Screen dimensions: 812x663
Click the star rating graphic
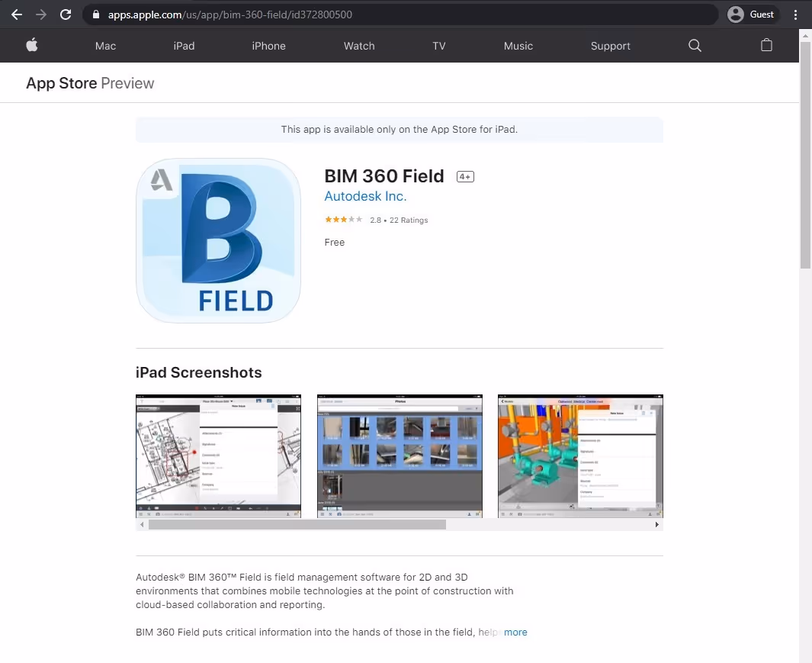click(343, 220)
